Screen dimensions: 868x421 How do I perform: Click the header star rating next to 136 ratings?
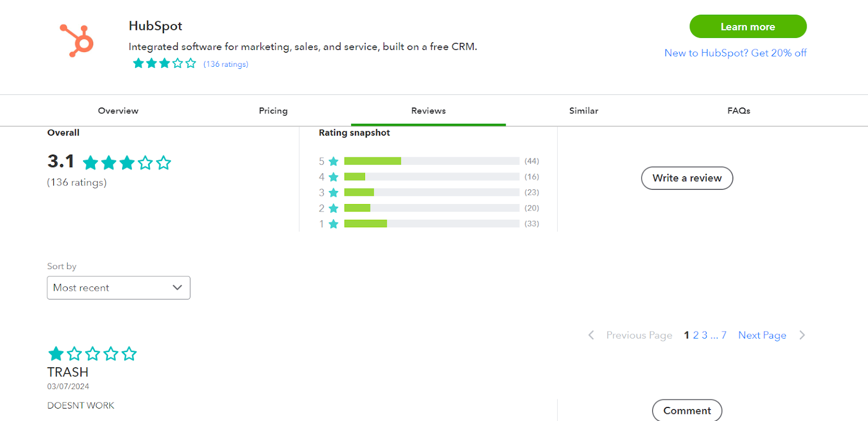click(x=164, y=63)
